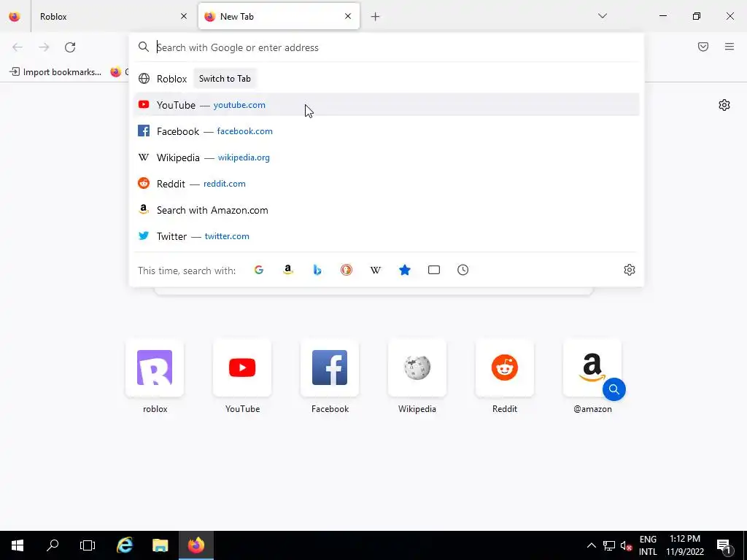Search this time with DuckDuckGo icon
Screen dimensions: 747x560
[347, 270]
